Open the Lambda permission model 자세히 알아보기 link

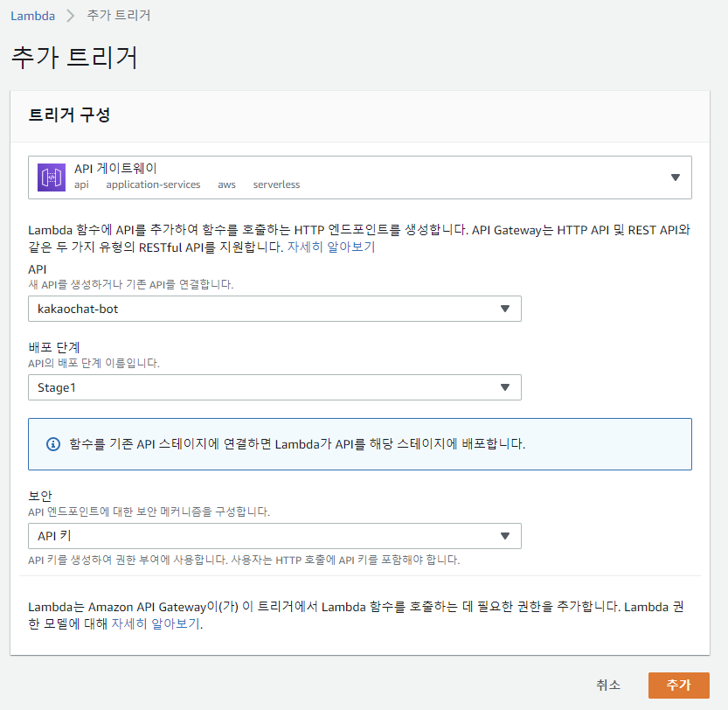tap(156, 623)
